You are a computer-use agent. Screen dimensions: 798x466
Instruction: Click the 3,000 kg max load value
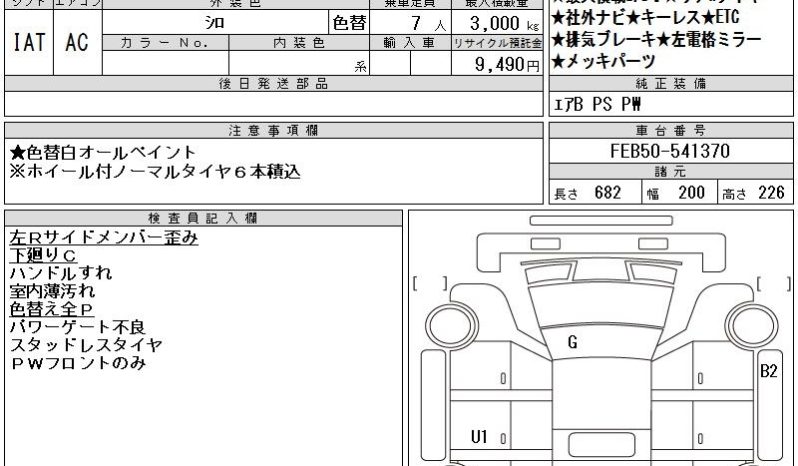tap(497, 23)
